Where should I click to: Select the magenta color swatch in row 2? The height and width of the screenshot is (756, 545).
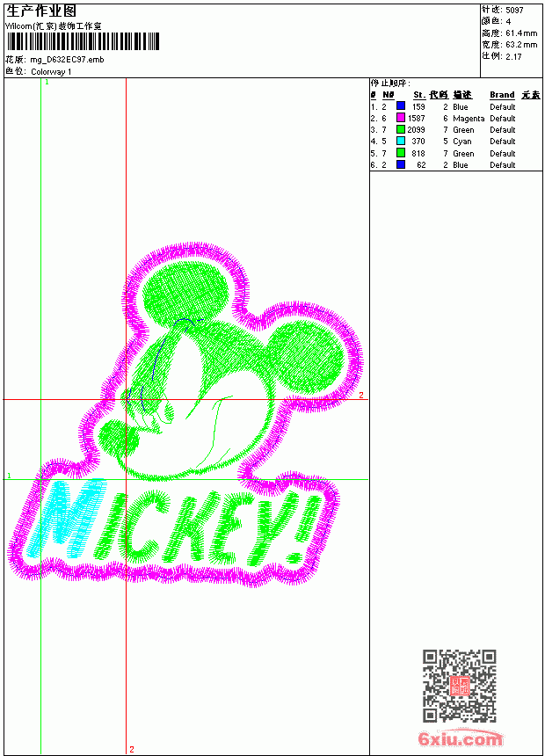point(400,118)
